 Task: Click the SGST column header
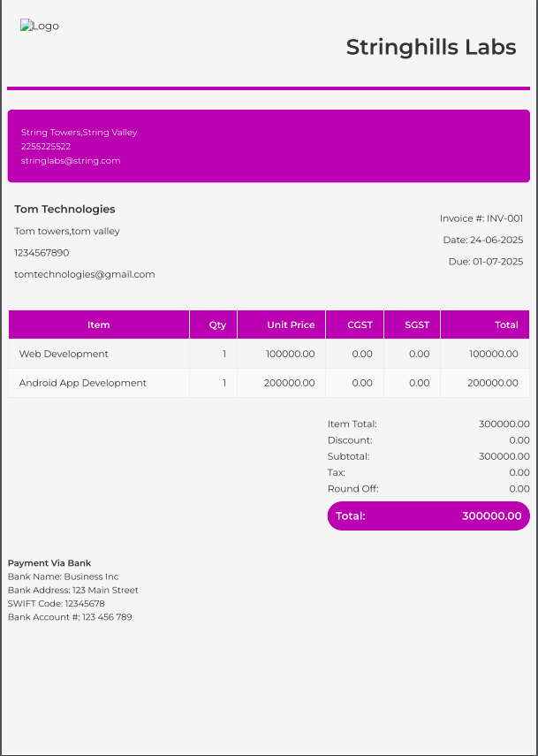tap(417, 325)
